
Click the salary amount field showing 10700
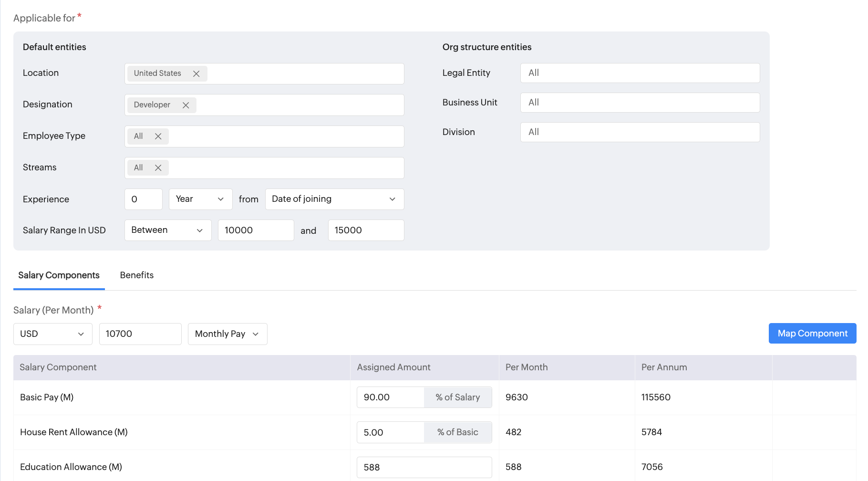tap(140, 334)
